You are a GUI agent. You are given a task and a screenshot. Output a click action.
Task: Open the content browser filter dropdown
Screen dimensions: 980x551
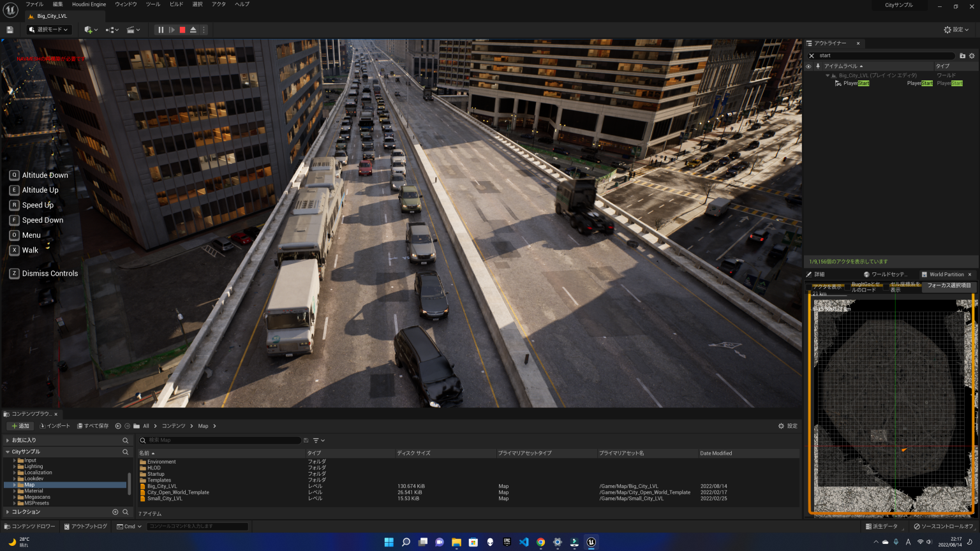[318, 440]
